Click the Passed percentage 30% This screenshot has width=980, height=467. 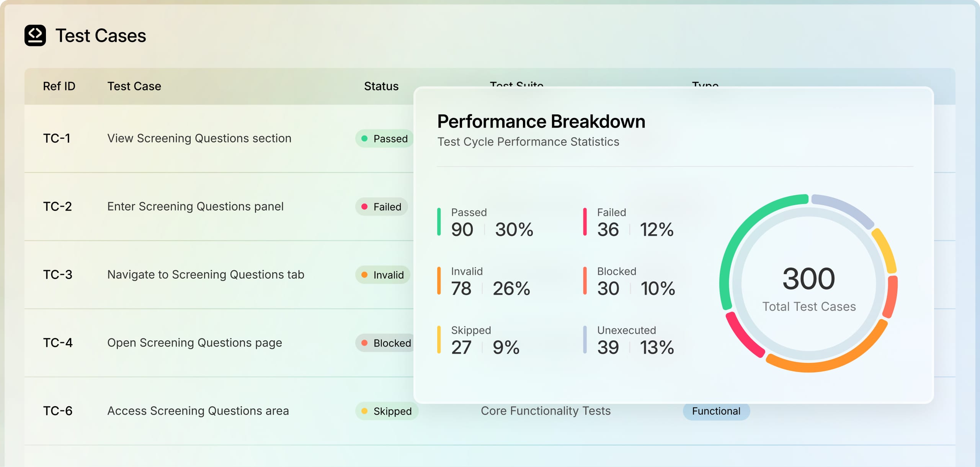(514, 230)
